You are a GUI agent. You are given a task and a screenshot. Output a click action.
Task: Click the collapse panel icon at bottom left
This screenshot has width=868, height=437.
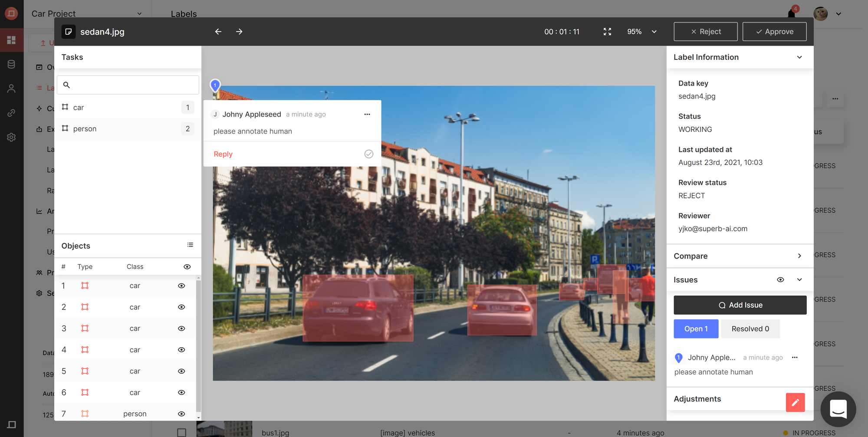click(12, 424)
